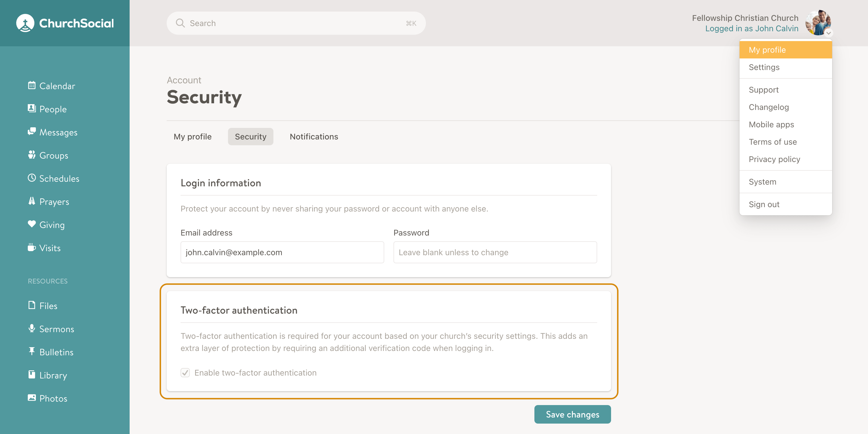Screen dimensions: 868x434
Task: Click the Sermons microphone icon
Action: pyautogui.click(x=32, y=328)
